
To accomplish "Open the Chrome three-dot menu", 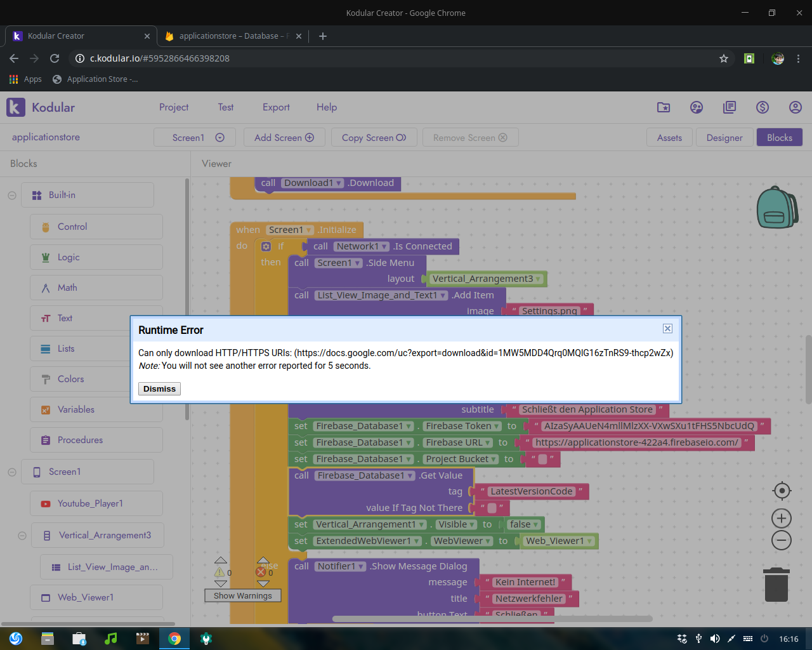I will tap(799, 58).
